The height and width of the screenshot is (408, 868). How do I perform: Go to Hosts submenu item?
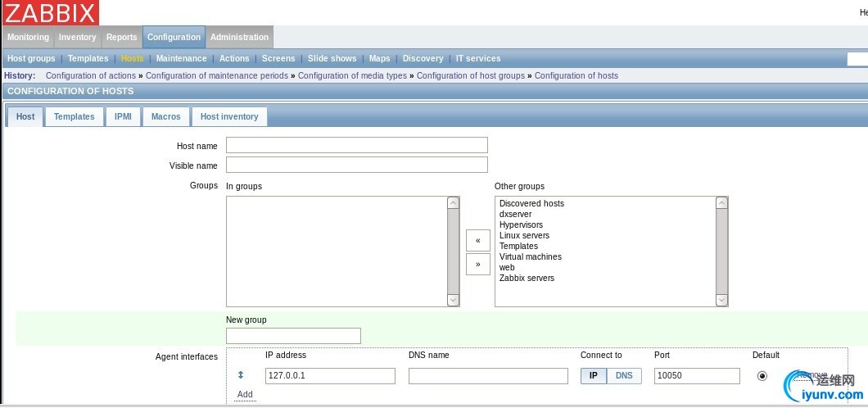(133, 59)
